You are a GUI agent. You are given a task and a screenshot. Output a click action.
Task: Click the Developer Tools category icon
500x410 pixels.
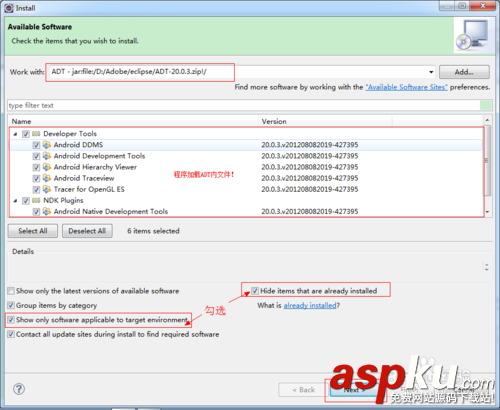[36, 134]
